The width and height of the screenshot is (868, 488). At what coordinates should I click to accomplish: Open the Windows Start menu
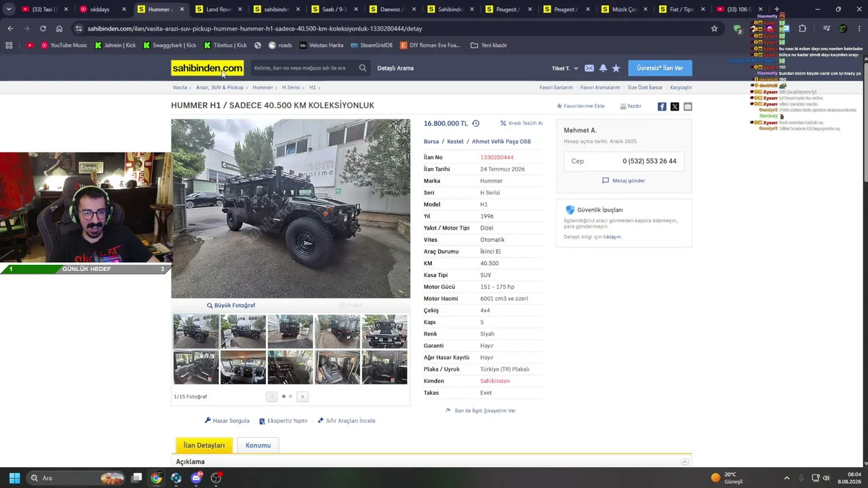click(14, 478)
